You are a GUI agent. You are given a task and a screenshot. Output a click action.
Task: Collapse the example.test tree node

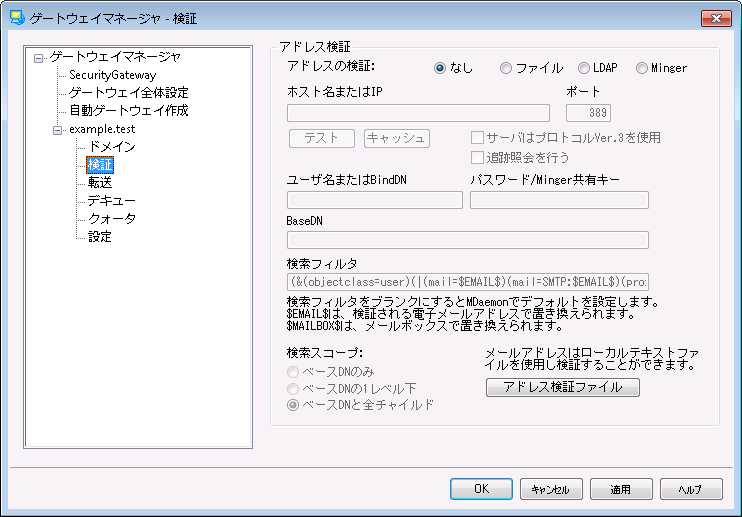[57, 129]
